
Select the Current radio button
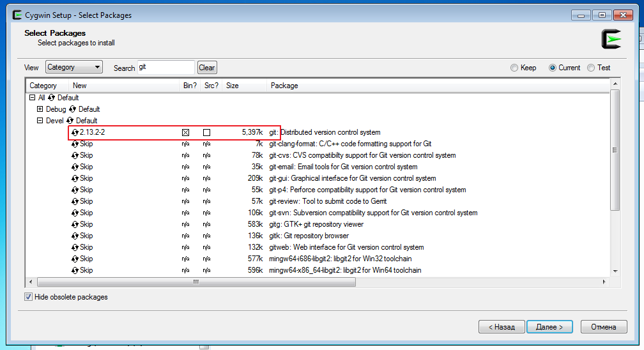point(553,68)
